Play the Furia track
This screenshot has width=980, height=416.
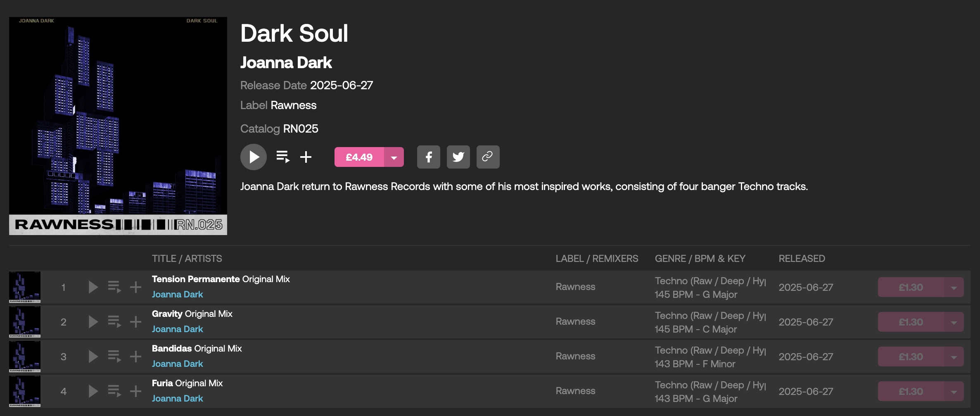tap(93, 391)
